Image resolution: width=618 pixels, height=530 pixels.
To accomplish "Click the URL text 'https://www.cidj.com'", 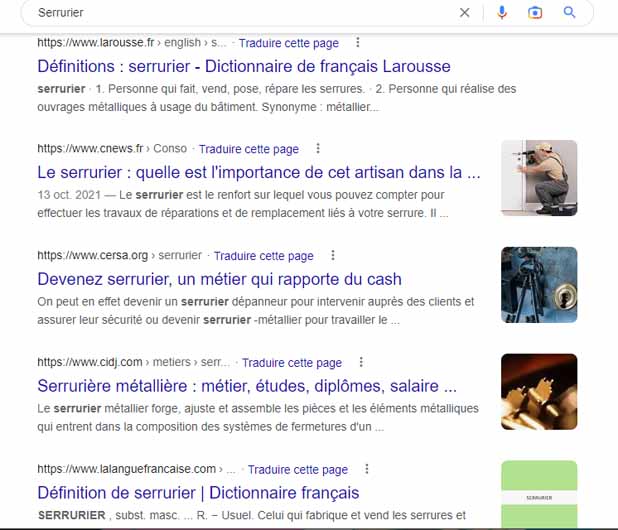I will [90, 362].
